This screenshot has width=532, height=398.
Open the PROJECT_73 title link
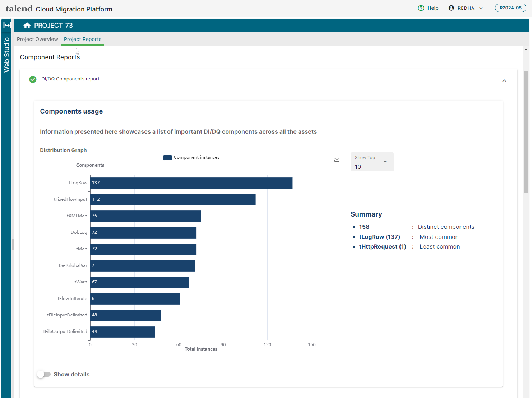pos(54,26)
